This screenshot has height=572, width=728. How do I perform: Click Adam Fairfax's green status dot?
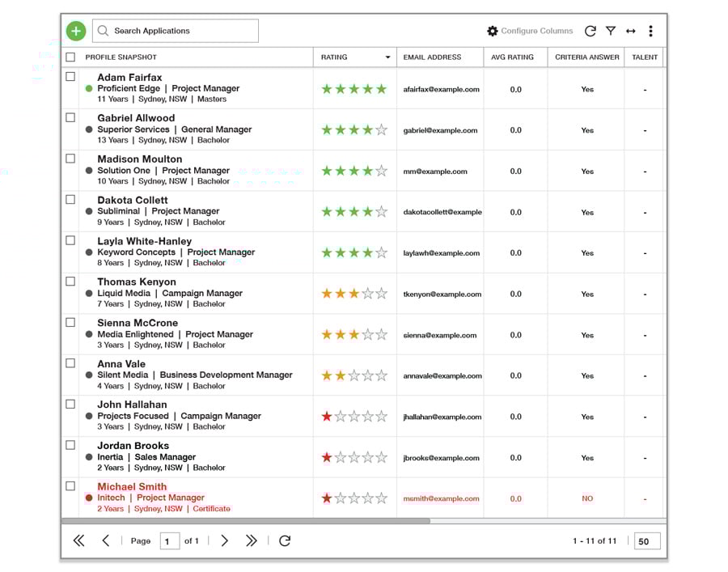pos(89,88)
